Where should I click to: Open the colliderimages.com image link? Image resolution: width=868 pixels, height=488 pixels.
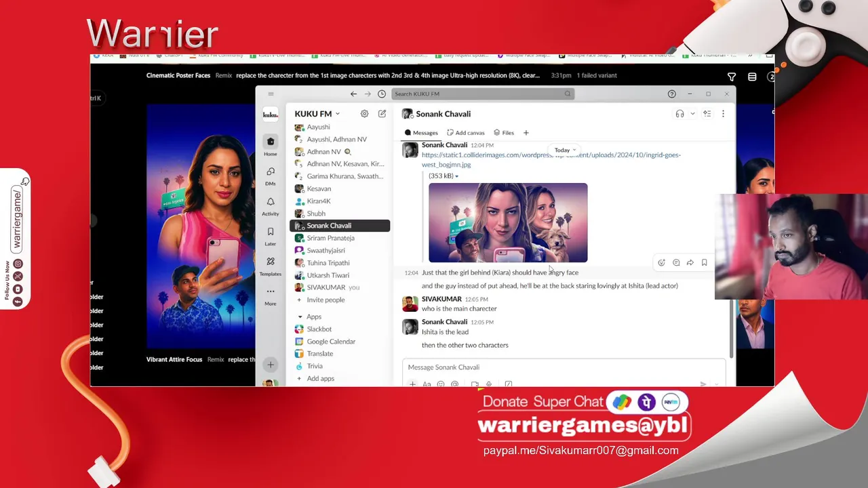[551, 160]
